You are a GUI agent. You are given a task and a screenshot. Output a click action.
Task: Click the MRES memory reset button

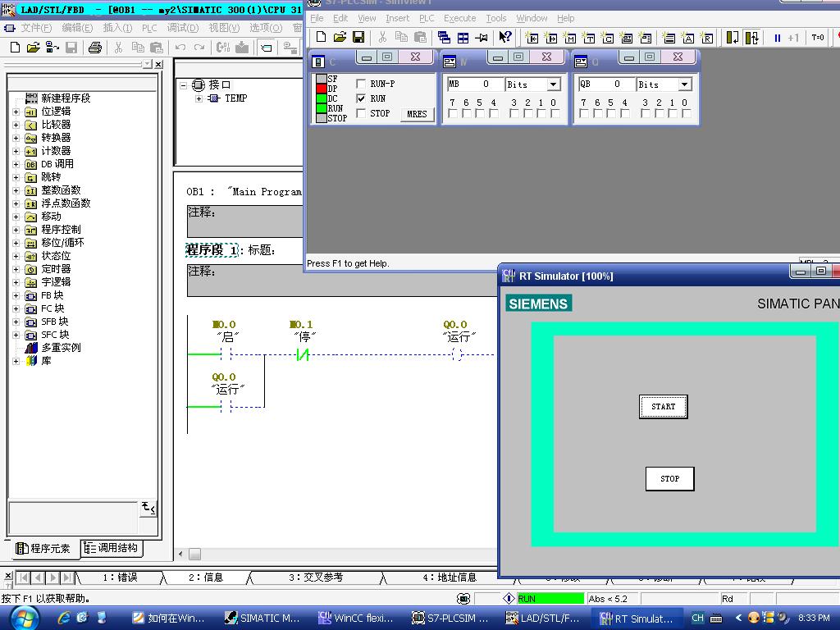(417, 114)
